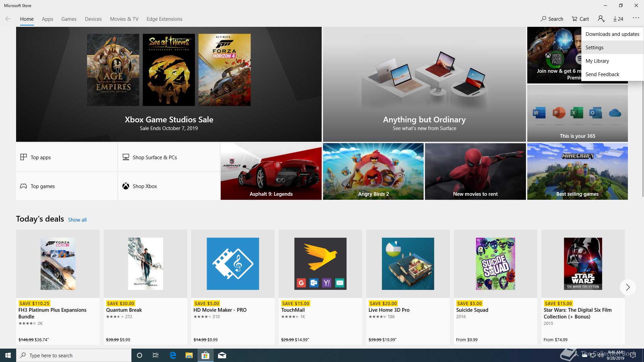The width and height of the screenshot is (644, 362).
Task: Click the back arrow icon
Action: [x=8, y=19]
